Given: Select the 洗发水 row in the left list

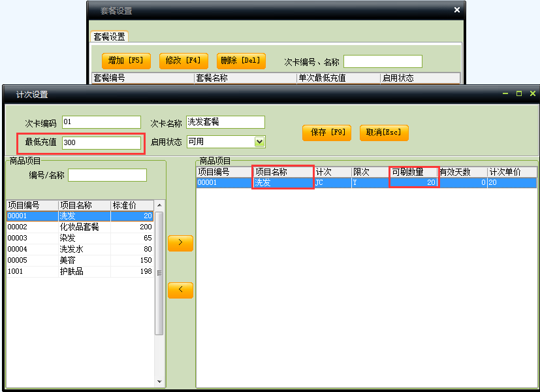Looking at the screenshot, I should [80, 249].
